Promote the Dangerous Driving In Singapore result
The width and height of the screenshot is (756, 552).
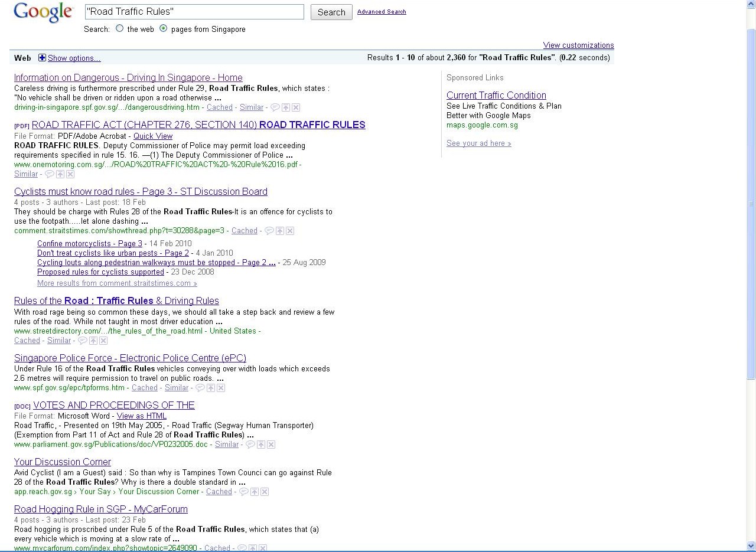(286, 107)
